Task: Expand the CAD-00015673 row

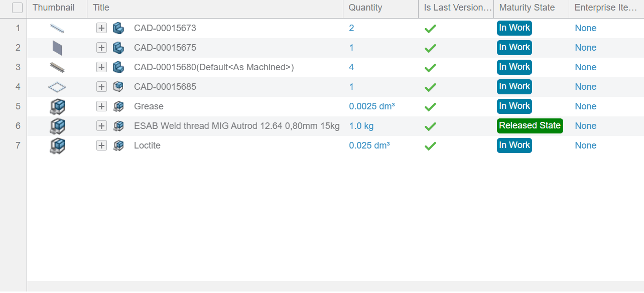Action: (x=102, y=28)
